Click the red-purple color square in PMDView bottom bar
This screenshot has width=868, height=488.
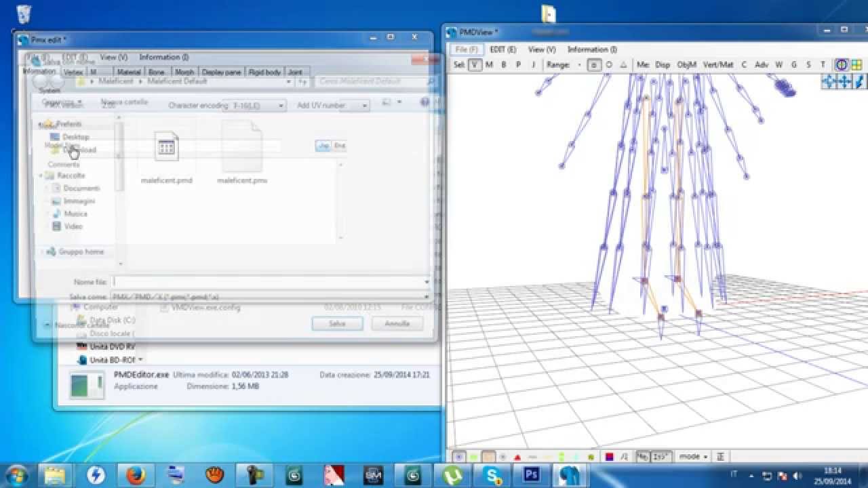609,457
